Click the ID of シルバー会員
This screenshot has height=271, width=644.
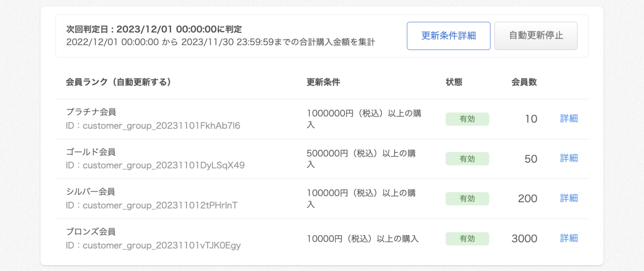click(x=152, y=205)
